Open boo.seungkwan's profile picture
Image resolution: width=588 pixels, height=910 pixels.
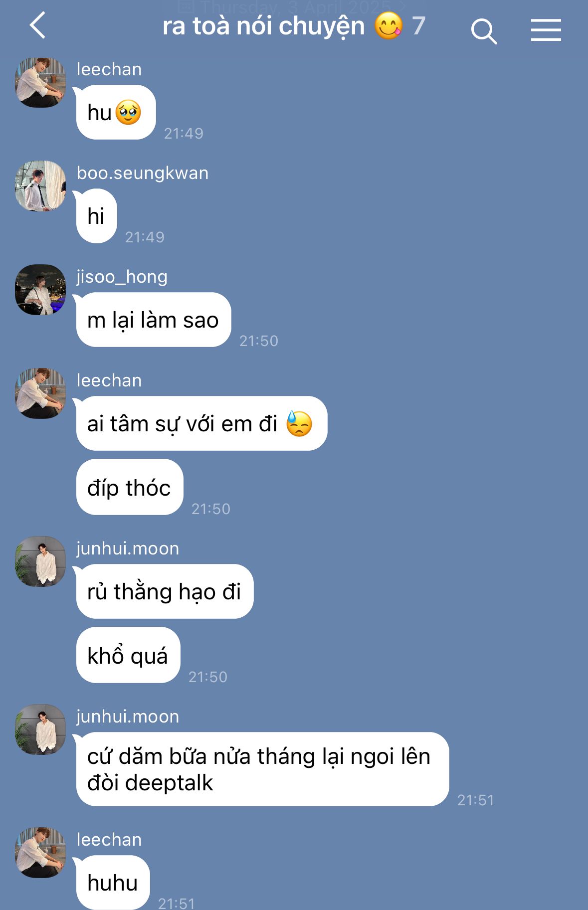[x=40, y=186]
